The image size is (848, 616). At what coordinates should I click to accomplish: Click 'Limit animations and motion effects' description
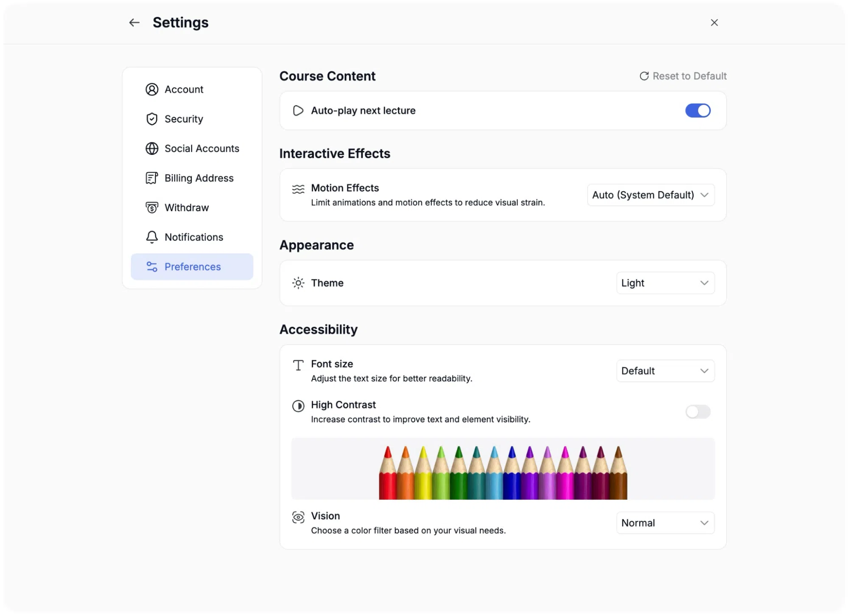(428, 203)
